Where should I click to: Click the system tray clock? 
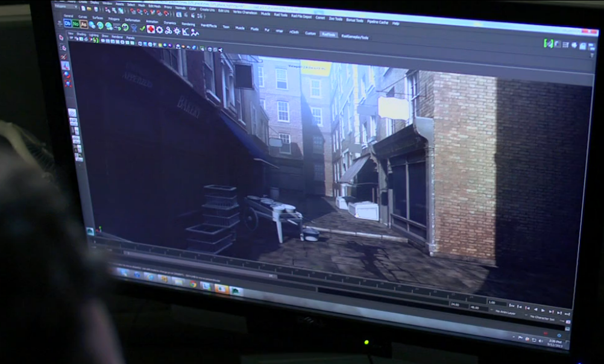point(555,343)
